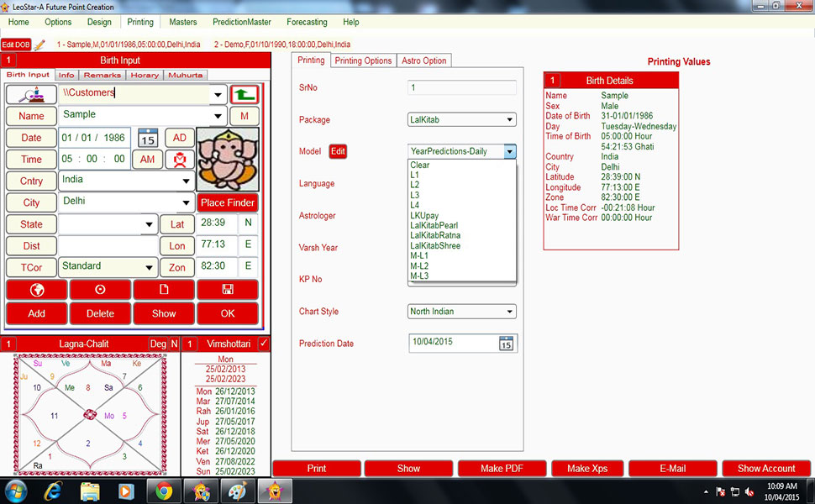Open Google Chrome from the taskbar
This screenshot has height=504, width=815.
pyautogui.click(x=164, y=491)
